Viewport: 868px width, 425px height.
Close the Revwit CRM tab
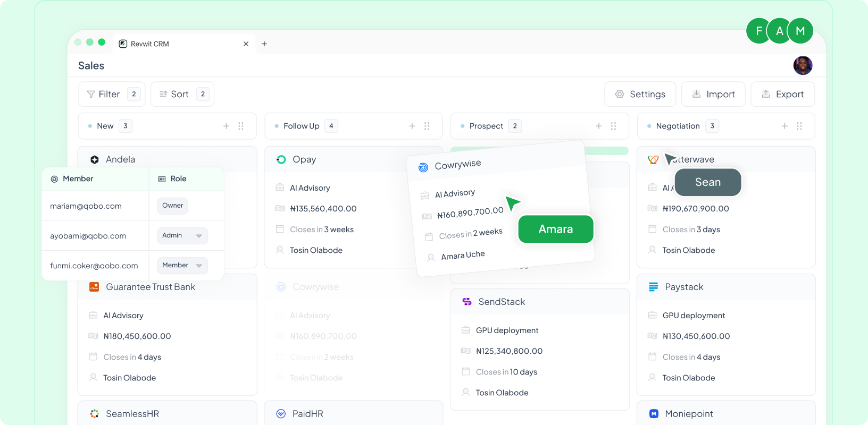(246, 44)
